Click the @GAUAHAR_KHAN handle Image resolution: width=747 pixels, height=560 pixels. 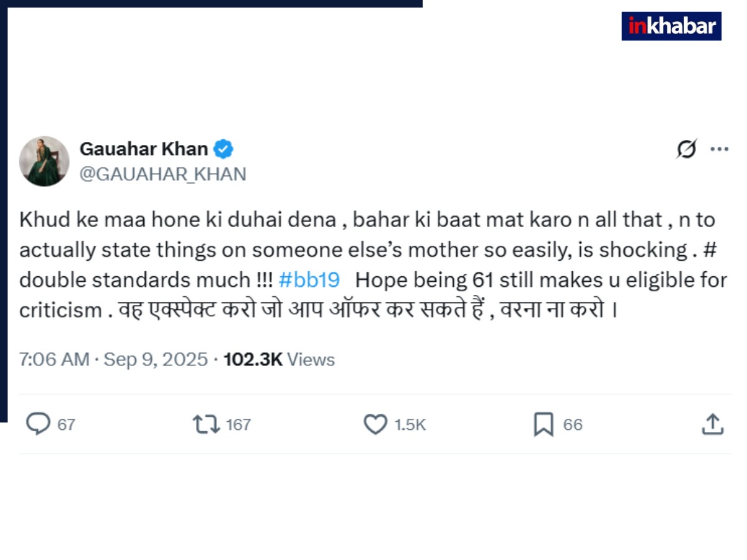(163, 174)
